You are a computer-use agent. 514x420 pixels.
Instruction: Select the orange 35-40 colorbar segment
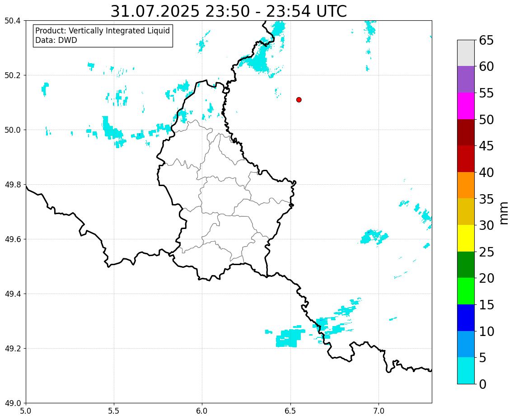pos(466,185)
